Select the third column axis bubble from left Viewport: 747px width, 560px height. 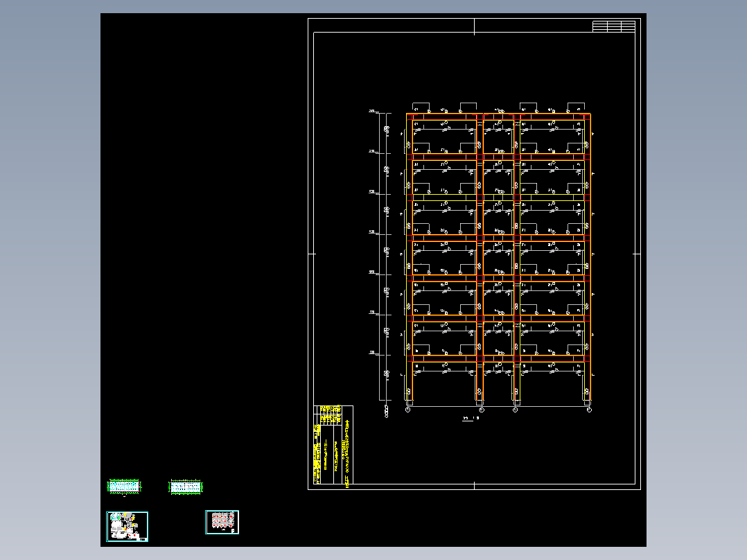(516, 410)
